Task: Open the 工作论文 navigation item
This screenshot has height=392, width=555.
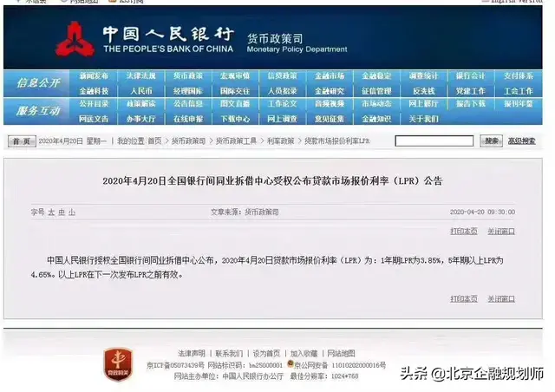Action: click(x=282, y=104)
